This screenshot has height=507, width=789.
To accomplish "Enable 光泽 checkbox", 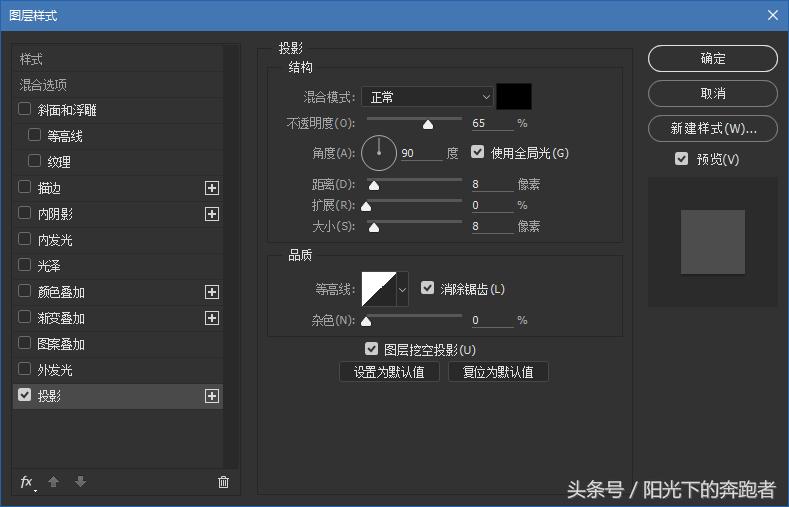I will tap(24, 265).
